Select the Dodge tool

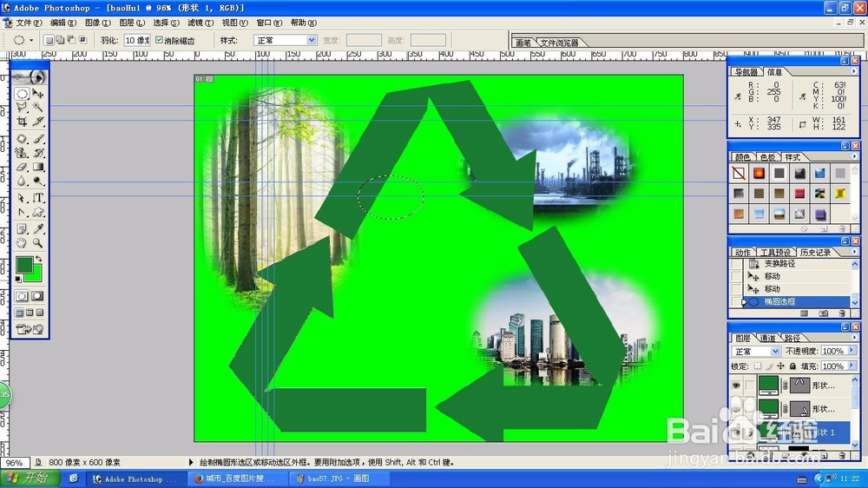coord(37,180)
